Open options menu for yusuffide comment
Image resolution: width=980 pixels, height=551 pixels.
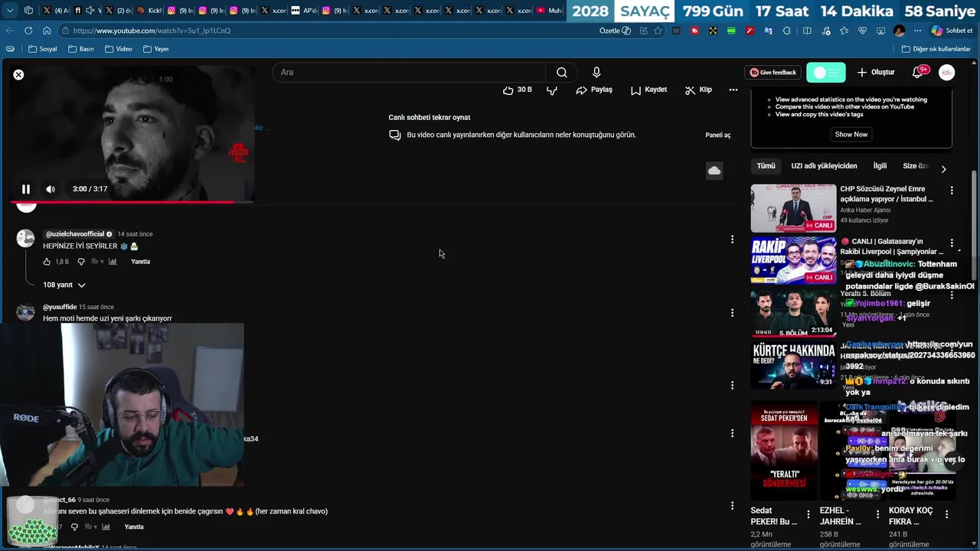pos(732,312)
